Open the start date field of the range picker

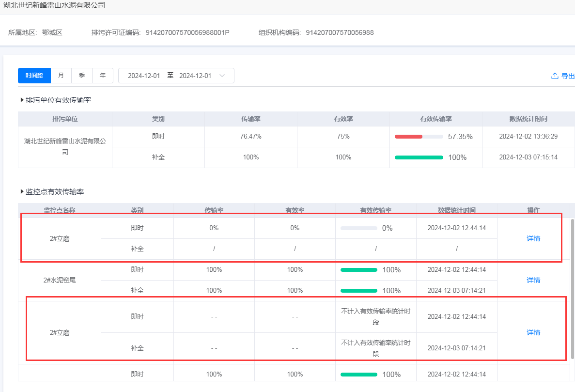144,76
